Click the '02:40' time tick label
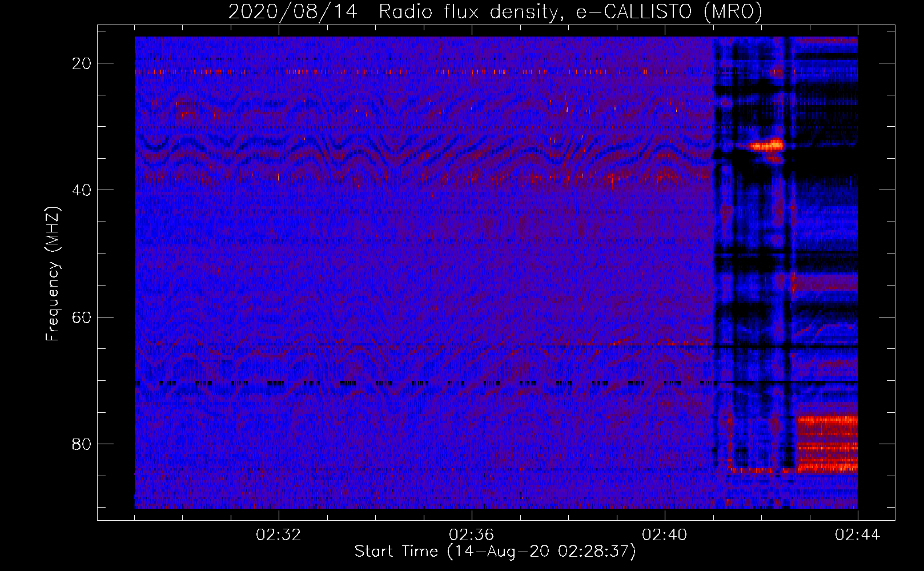This screenshot has width=924, height=571. [x=665, y=535]
